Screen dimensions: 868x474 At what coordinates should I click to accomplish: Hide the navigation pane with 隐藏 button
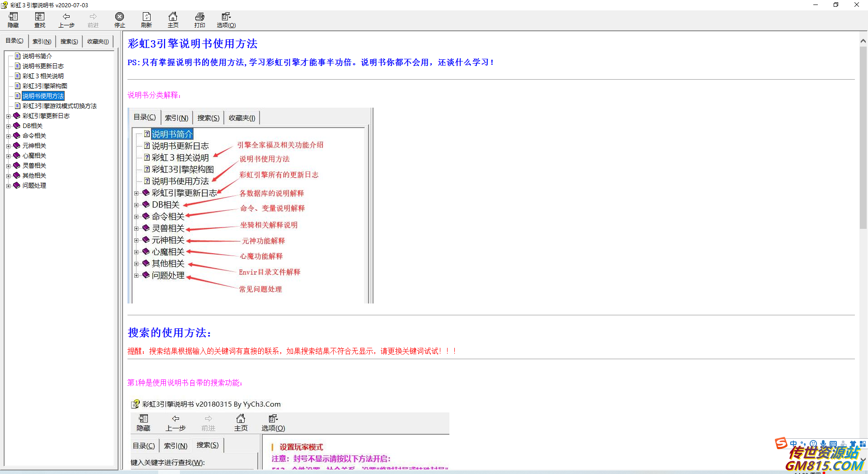[13, 20]
